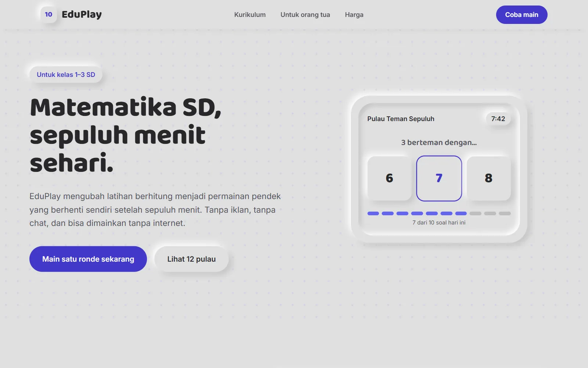Click the Coba main button

pyautogui.click(x=521, y=15)
